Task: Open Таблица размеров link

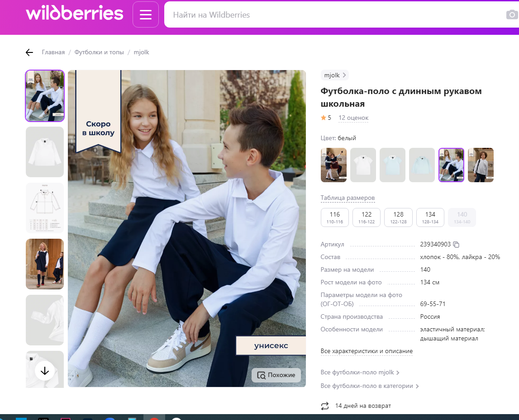Action: (x=348, y=198)
